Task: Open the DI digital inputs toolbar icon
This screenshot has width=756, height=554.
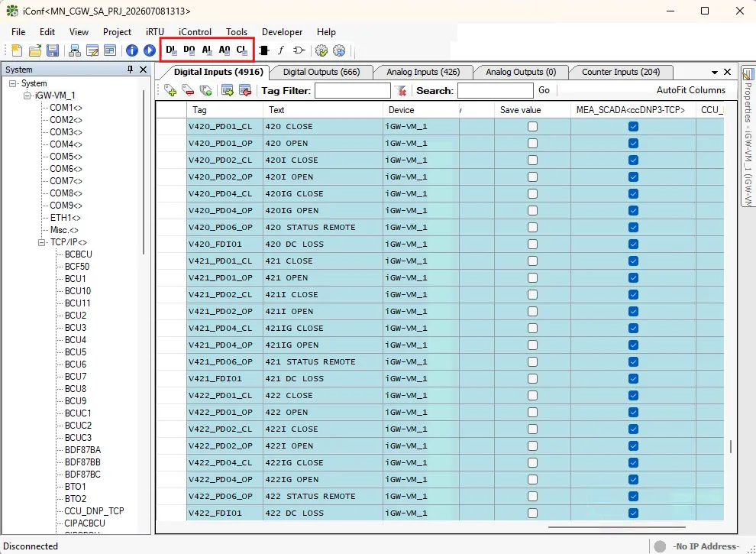Action: point(171,50)
